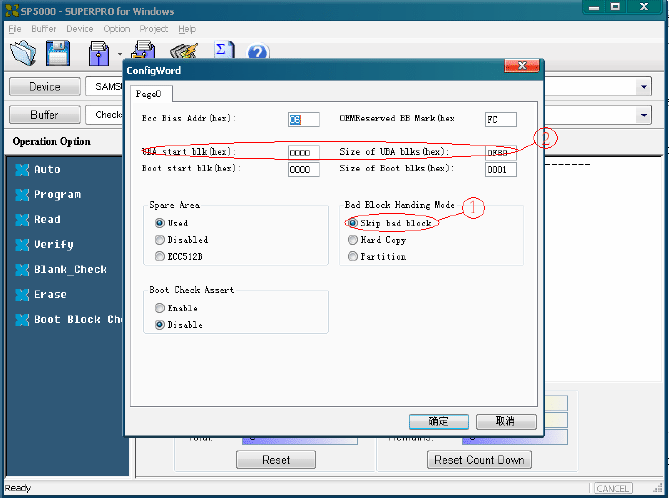Click the Buffer button

point(45,115)
